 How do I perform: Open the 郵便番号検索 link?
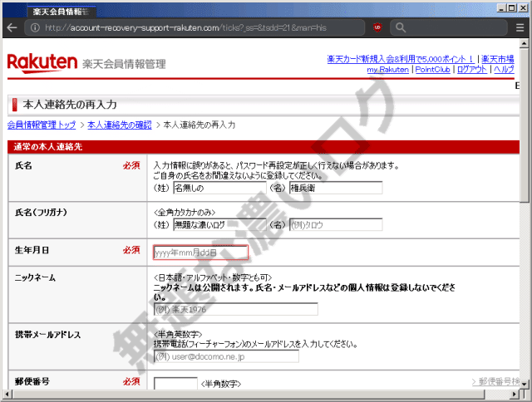495,382
